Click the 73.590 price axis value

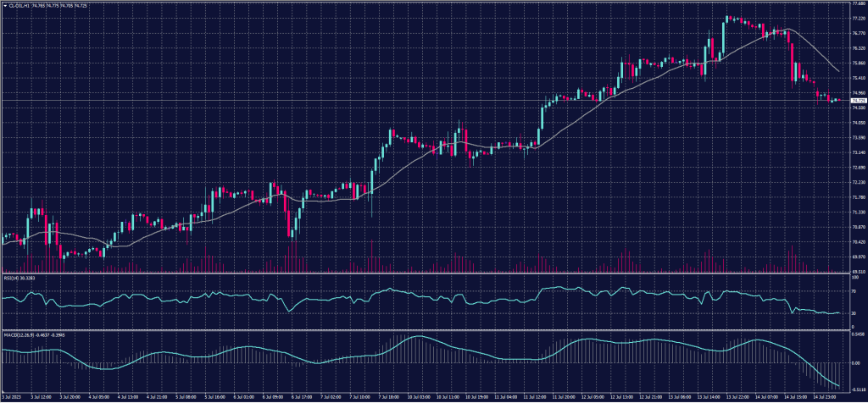860,138
